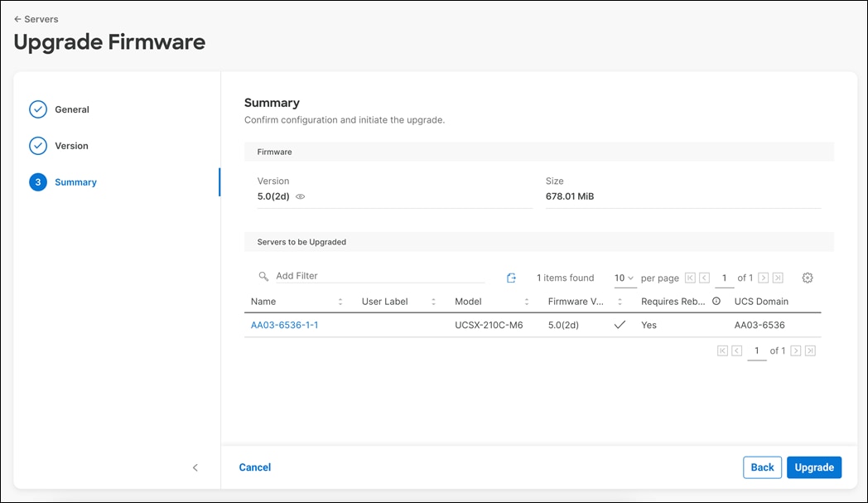The image size is (868, 503).
Task: Click inside the Add Filter input field
Action: point(331,275)
